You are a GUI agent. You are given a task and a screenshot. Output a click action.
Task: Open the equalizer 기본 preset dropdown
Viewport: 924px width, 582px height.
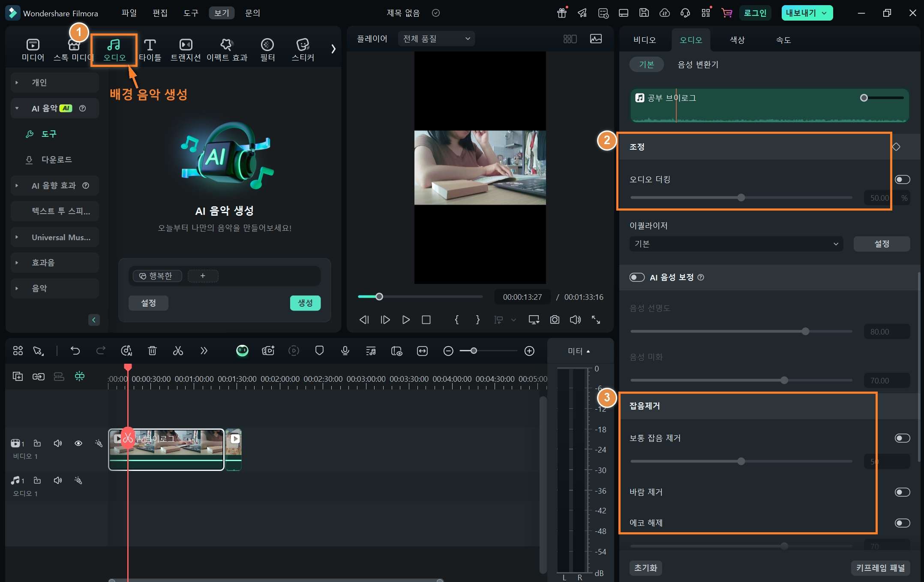point(736,244)
